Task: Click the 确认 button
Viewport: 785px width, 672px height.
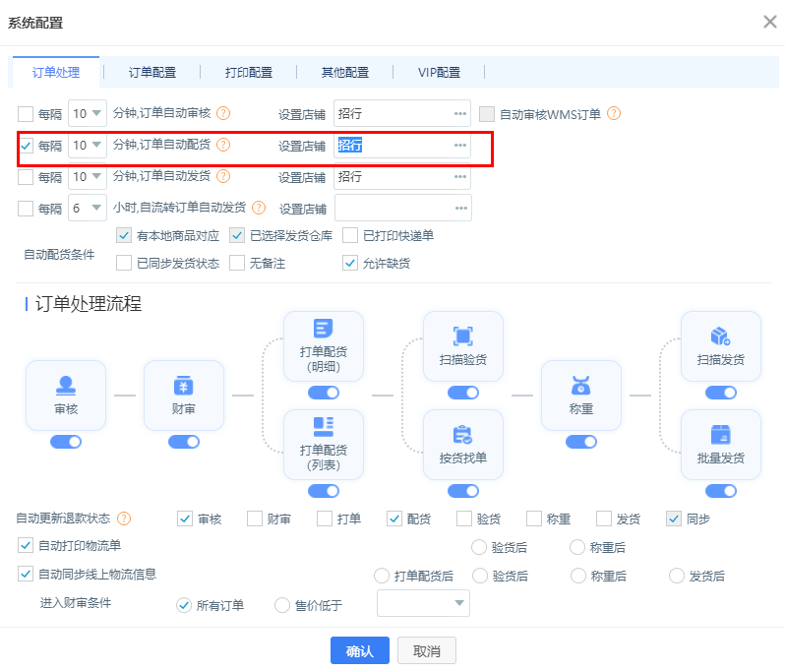Action: (360, 651)
